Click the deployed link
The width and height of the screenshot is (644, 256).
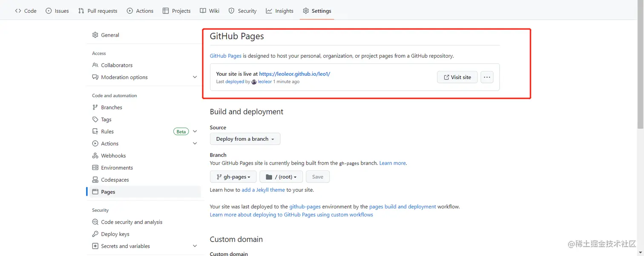pyautogui.click(x=235, y=82)
